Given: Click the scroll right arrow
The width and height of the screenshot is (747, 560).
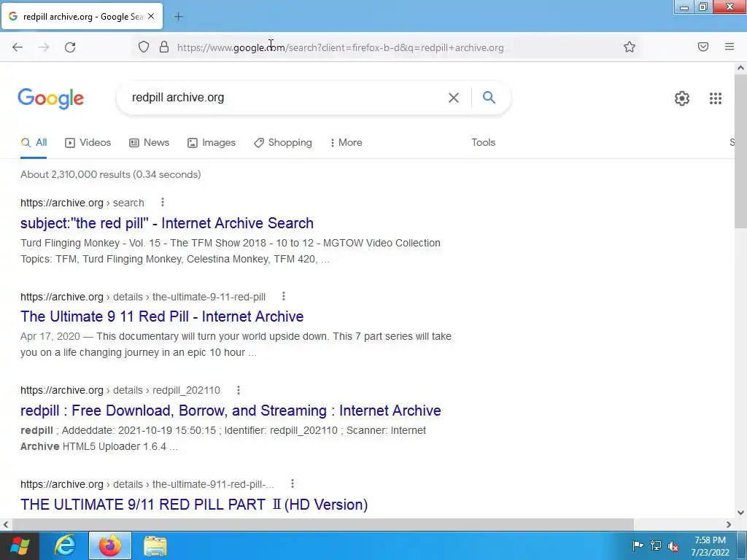Looking at the screenshot, I should point(729,524).
